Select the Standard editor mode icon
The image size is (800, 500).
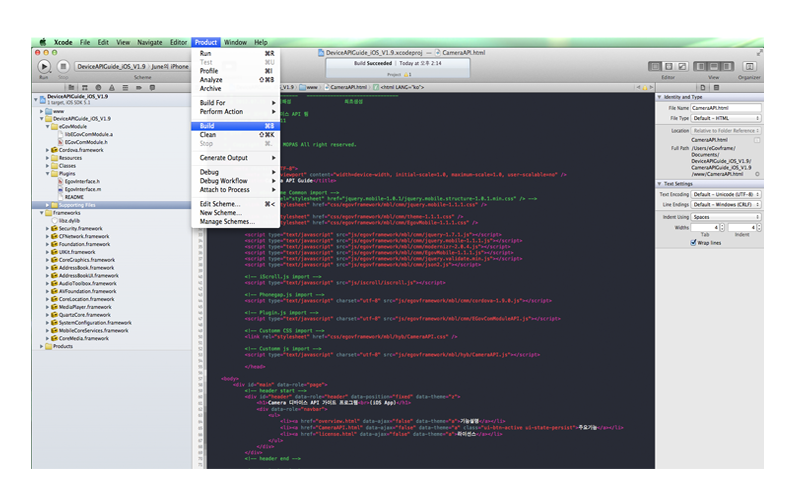[x=657, y=66]
